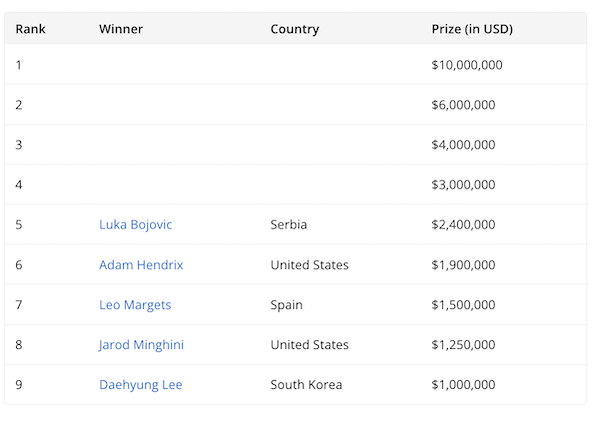
Task: Click the $2,400,000 prize amount
Action: [463, 225]
